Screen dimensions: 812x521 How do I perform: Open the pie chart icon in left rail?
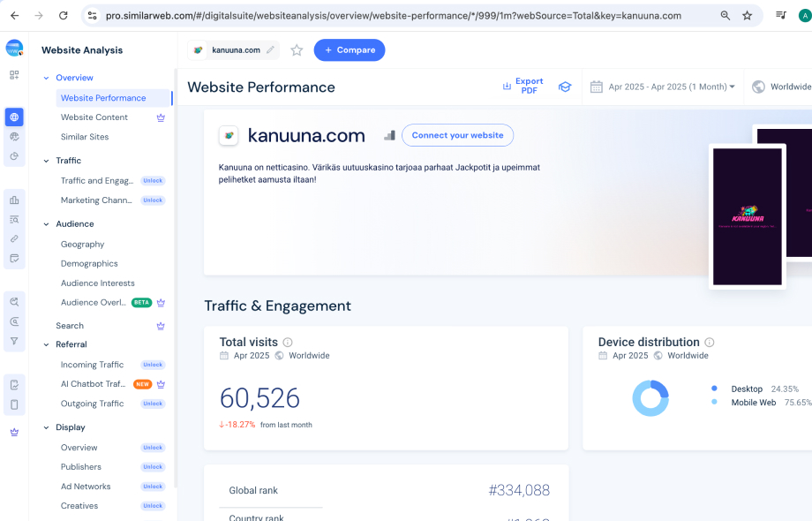pos(14,156)
